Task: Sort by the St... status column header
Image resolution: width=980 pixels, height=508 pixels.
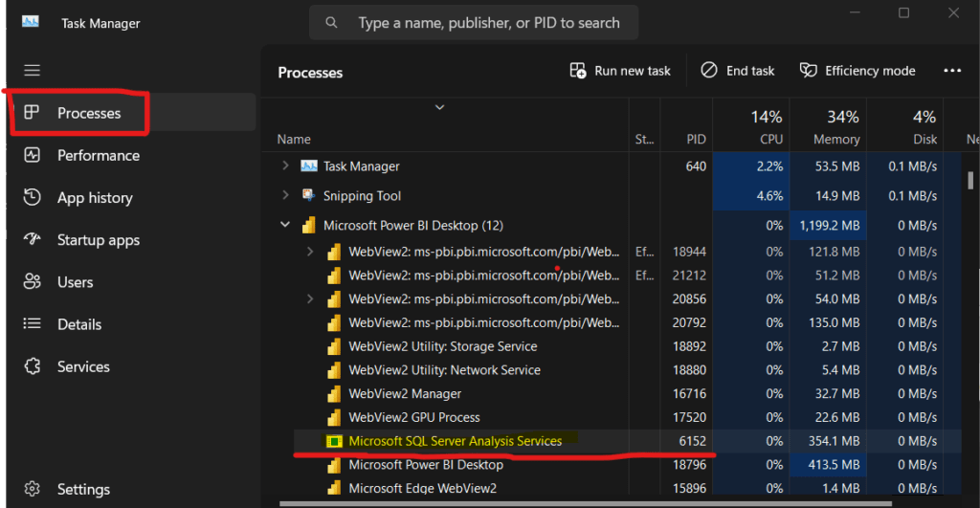Action: [x=644, y=140]
